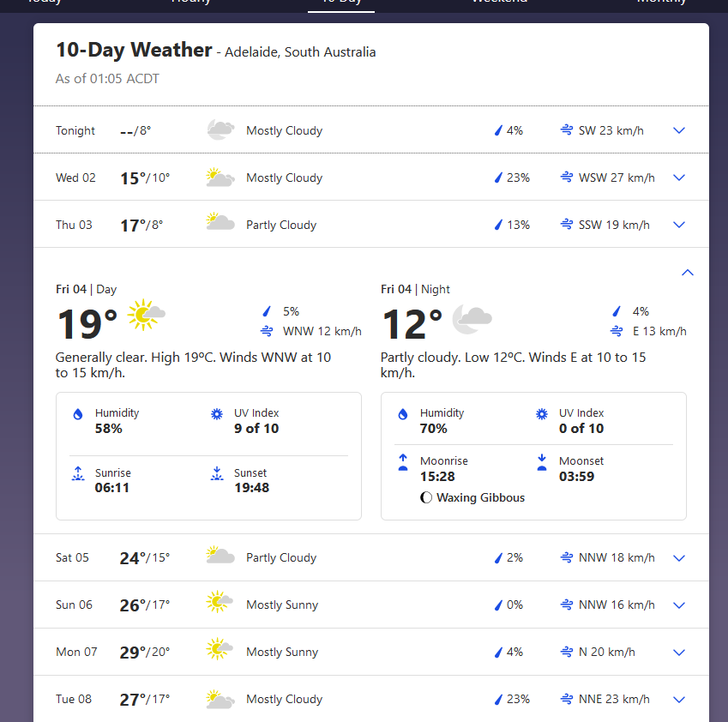
Task: Collapse the Fri 04 detailed forecast
Action: click(687, 273)
